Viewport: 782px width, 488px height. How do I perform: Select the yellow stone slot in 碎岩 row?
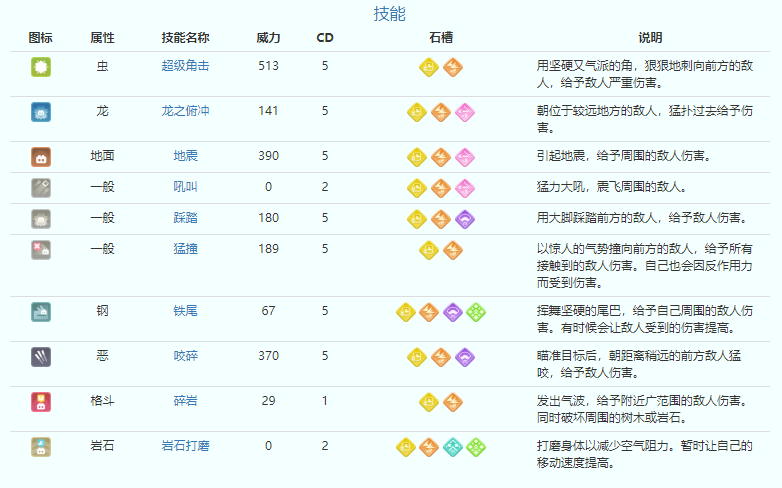429,402
